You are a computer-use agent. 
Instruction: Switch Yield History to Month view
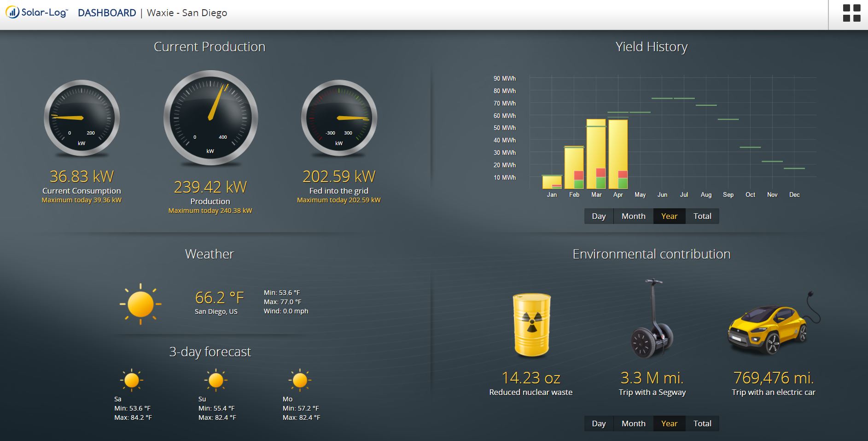633,216
